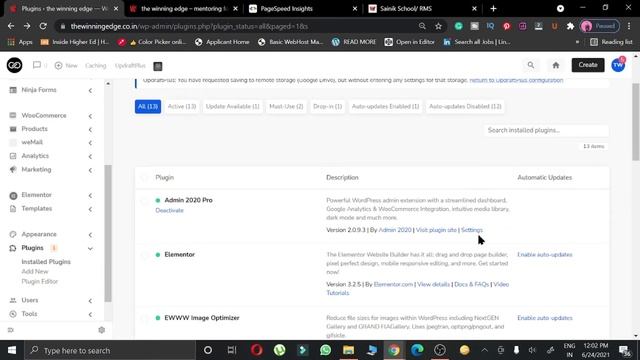The width and height of the screenshot is (640, 360).
Task: Click the Elementor sidebar icon
Action: tap(13, 196)
